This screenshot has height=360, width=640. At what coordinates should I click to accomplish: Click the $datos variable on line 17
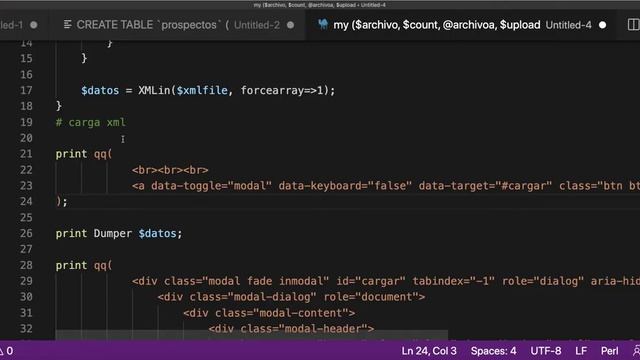[100, 90]
